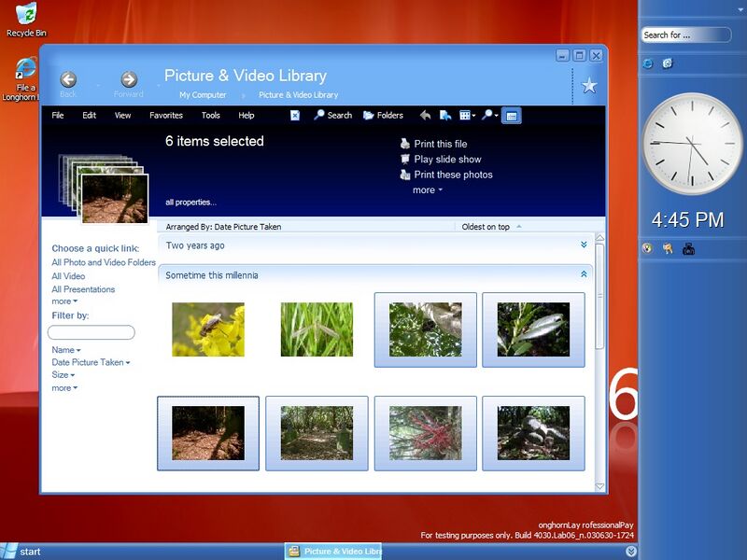747x560 pixels.
Task: Open the views dropdown in toolbar
Action: pos(467,116)
